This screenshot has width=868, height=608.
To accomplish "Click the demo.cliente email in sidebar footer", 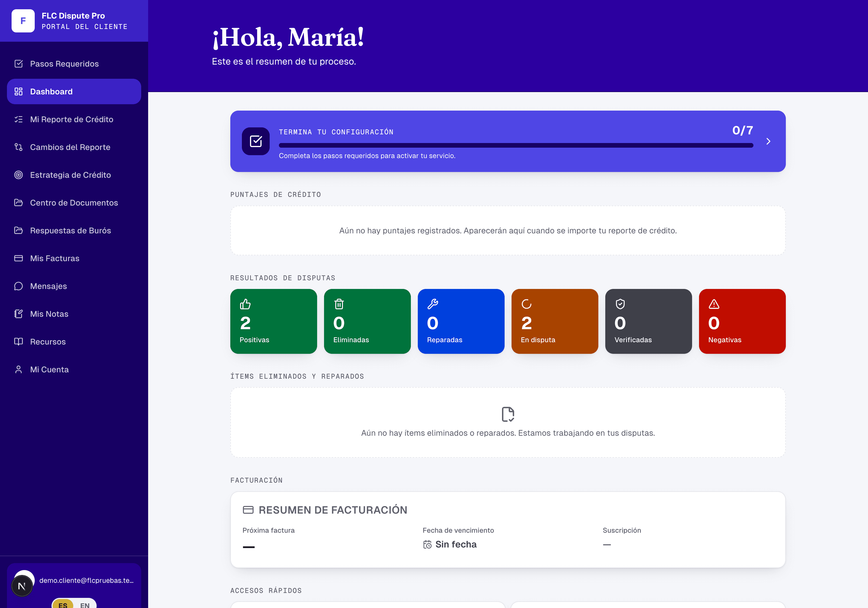I will (x=87, y=580).
